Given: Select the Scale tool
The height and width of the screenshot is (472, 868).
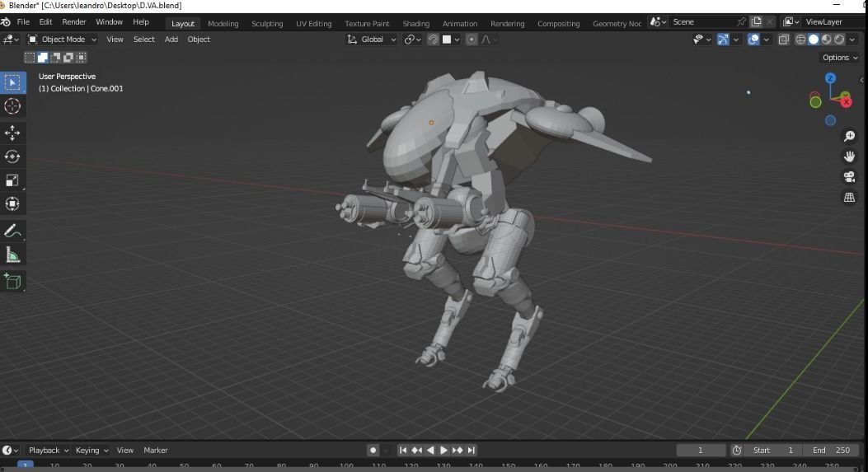Looking at the screenshot, I should (x=12, y=180).
